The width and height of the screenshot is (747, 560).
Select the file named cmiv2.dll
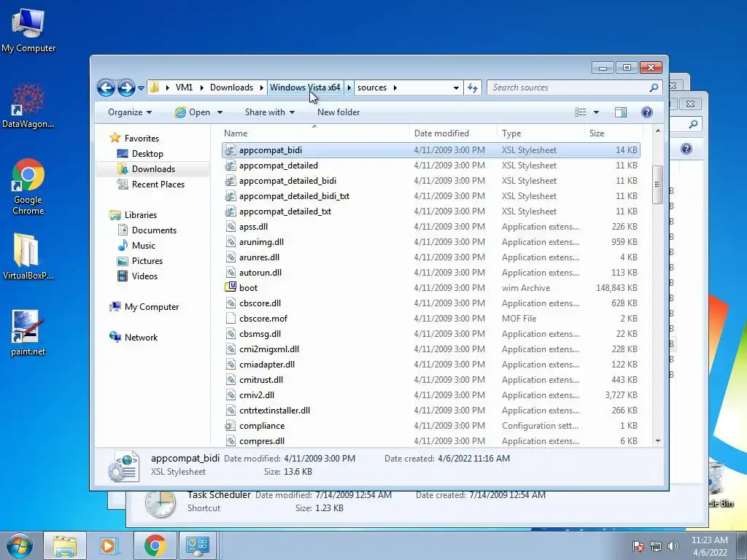coord(257,395)
